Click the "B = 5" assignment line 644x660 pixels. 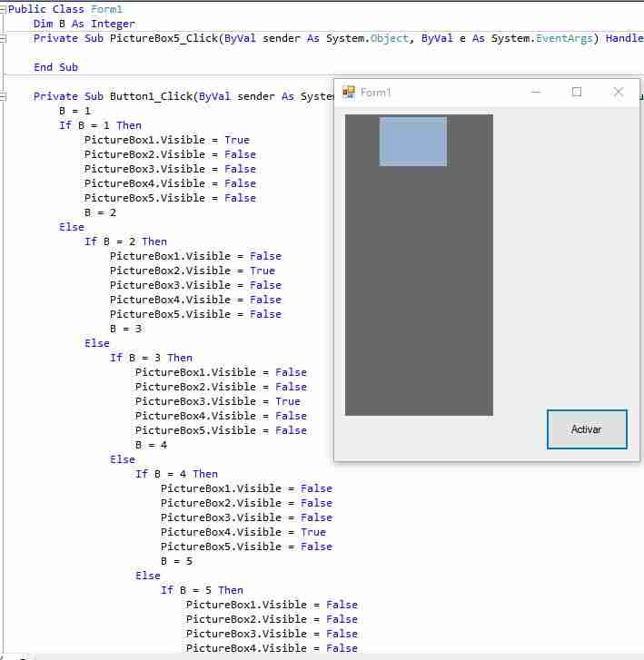pos(176,561)
